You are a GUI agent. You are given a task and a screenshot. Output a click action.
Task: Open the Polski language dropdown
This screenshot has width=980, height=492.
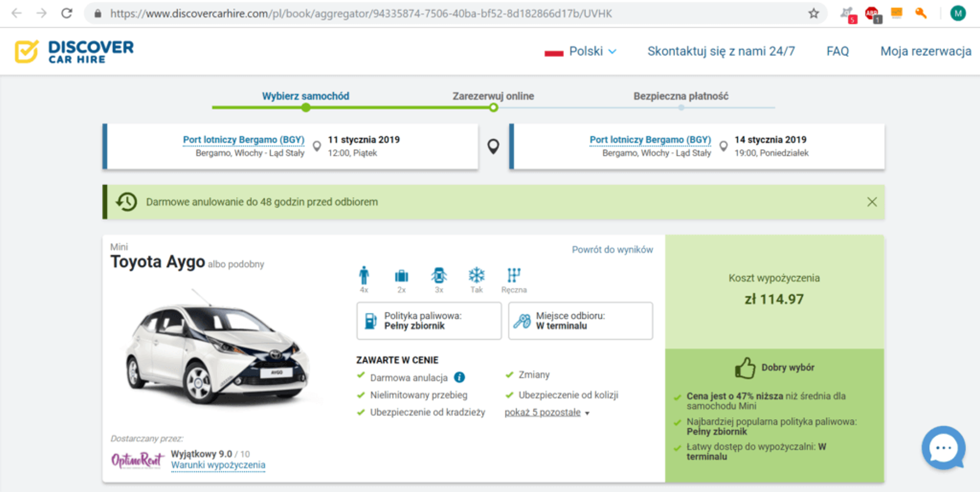pos(586,51)
